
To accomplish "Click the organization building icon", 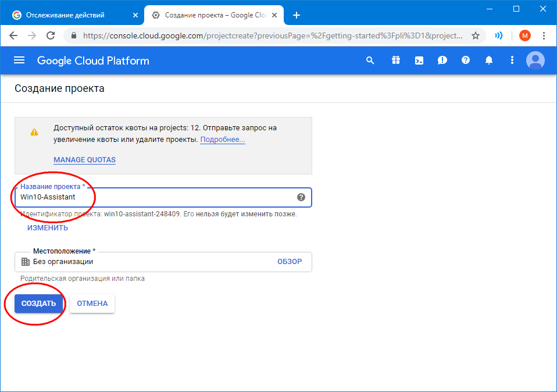I will coord(26,262).
